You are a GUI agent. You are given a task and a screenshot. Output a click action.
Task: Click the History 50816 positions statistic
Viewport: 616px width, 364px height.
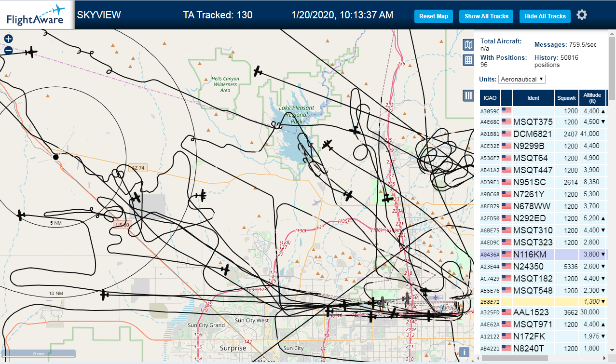(556, 61)
